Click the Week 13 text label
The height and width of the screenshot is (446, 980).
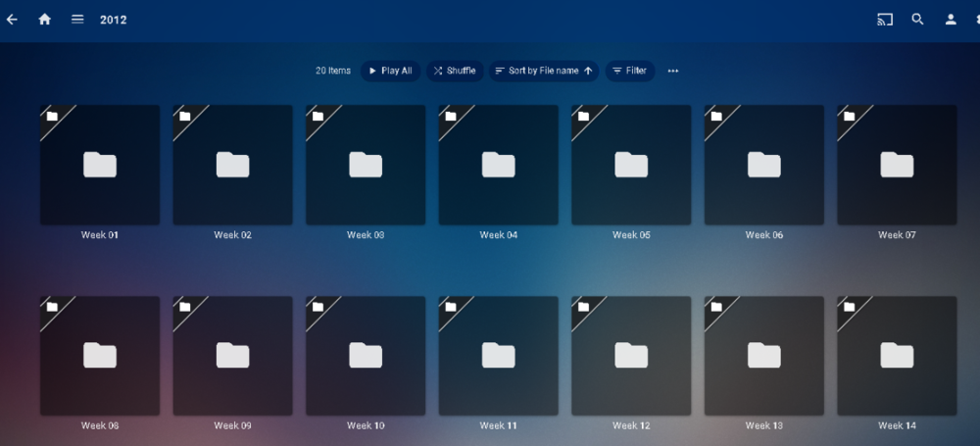click(x=763, y=426)
